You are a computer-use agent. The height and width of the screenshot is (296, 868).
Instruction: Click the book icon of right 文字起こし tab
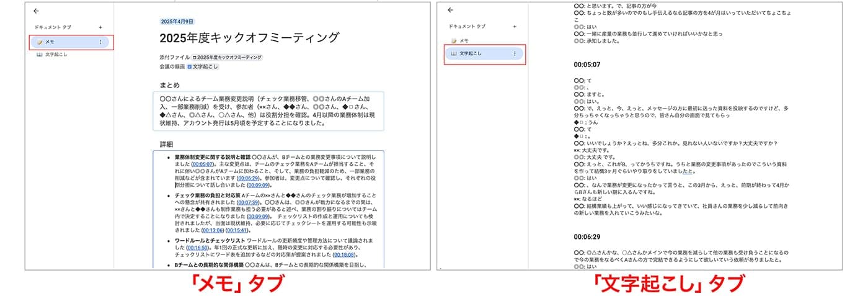453,54
